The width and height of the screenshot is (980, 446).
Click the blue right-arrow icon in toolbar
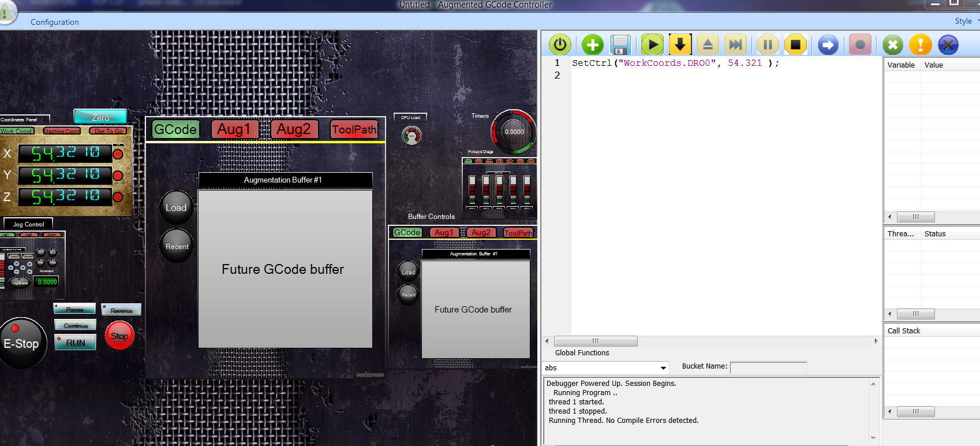pos(828,44)
